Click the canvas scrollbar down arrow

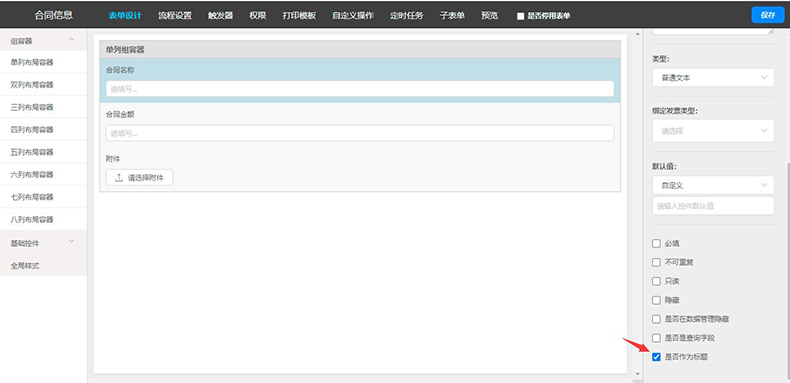(637, 374)
